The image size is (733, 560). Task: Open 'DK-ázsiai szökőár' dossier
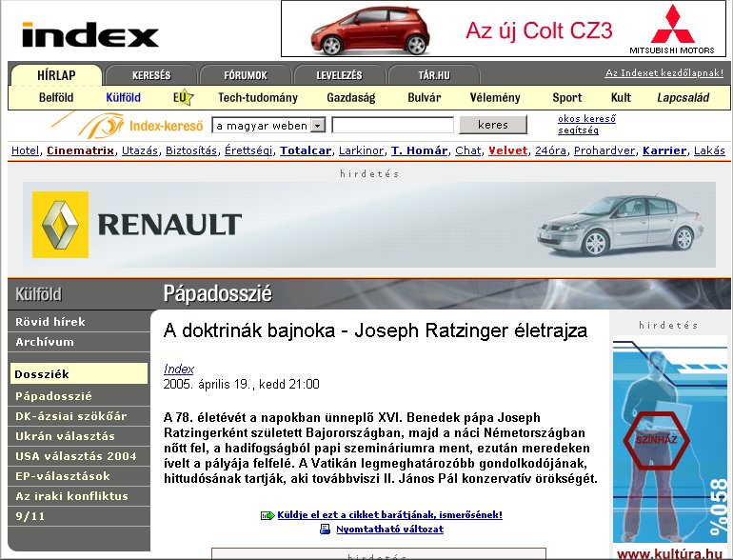[x=78, y=416]
